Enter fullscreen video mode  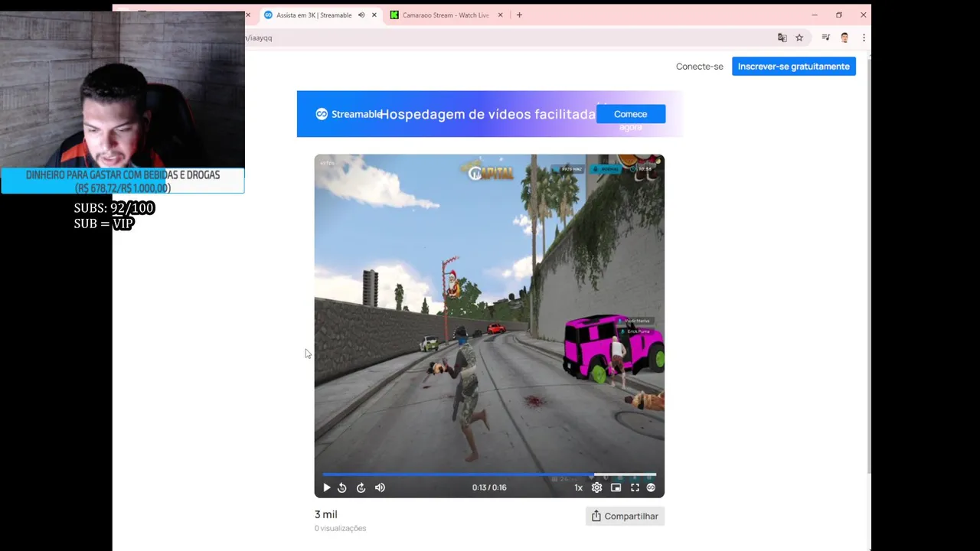pyautogui.click(x=635, y=487)
